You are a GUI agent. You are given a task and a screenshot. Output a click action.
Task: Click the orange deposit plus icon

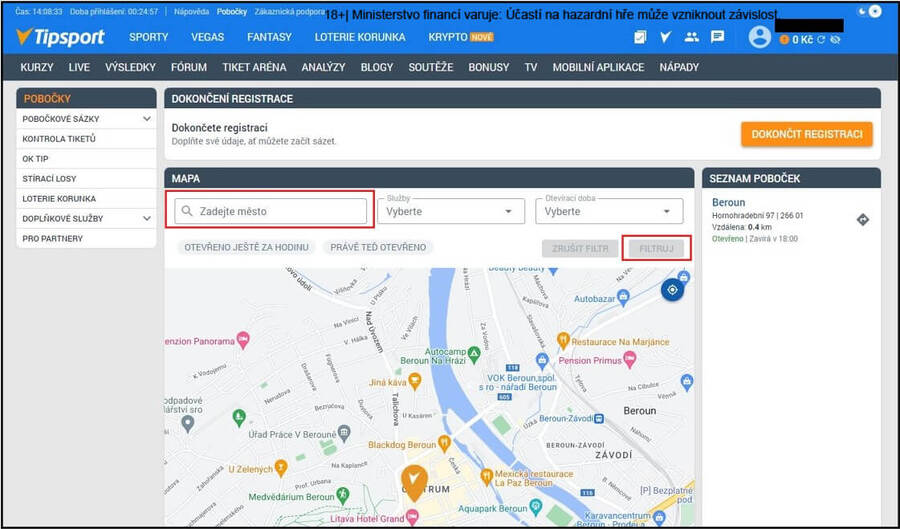pos(784,40)
